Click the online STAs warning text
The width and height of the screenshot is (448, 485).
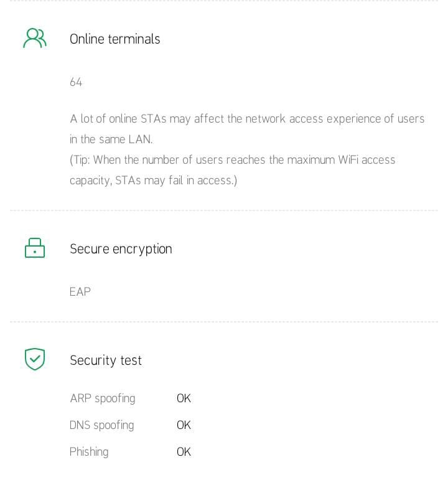(x=247, y=119)
